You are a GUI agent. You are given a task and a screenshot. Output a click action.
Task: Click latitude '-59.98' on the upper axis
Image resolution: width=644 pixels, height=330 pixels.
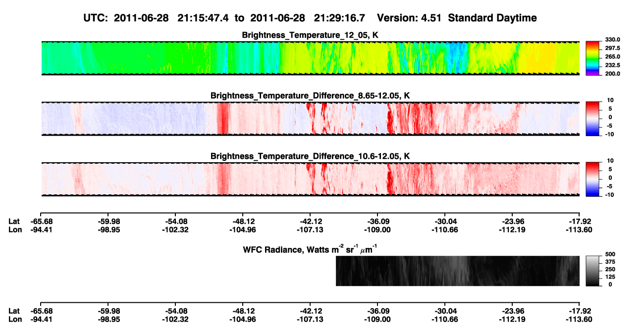pos(108,221)
